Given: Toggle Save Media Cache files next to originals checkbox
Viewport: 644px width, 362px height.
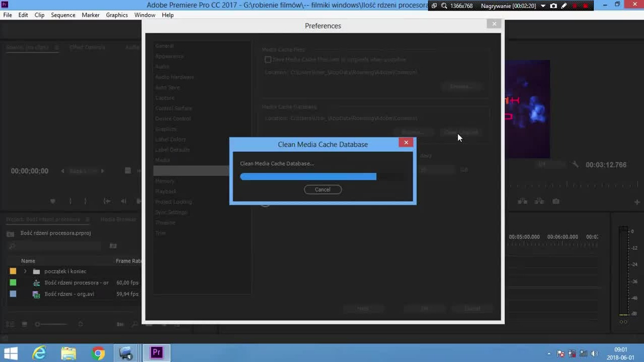Looking at the screenshot, I should 268,59.
